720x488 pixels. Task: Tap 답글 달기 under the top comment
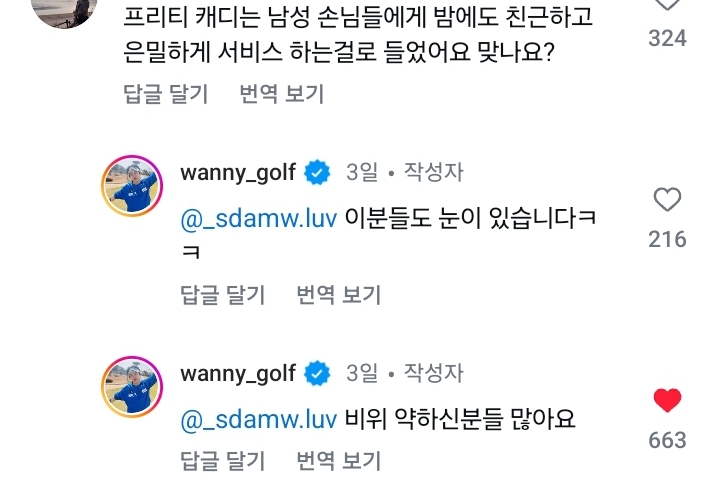click(x=166, y=94)
